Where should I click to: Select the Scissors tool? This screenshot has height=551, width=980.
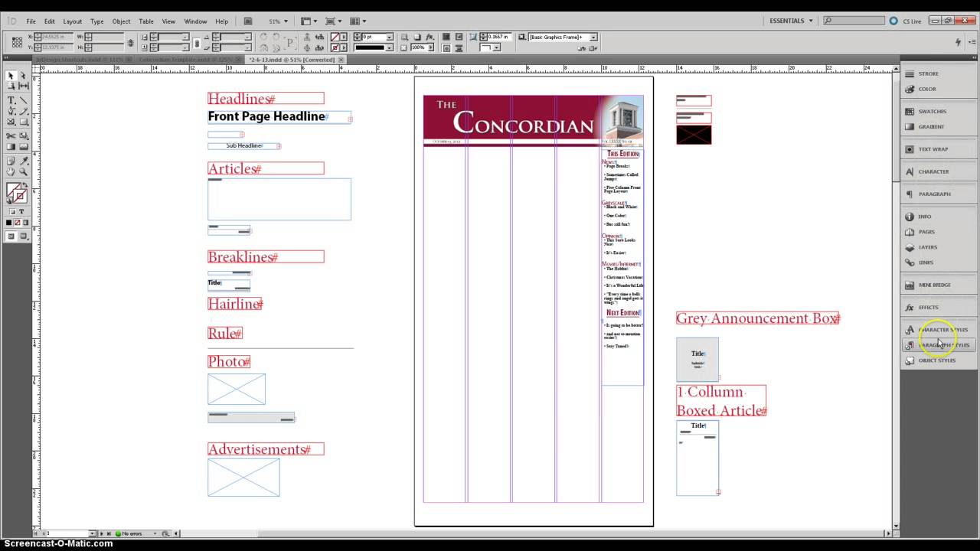tap(11, 135)
